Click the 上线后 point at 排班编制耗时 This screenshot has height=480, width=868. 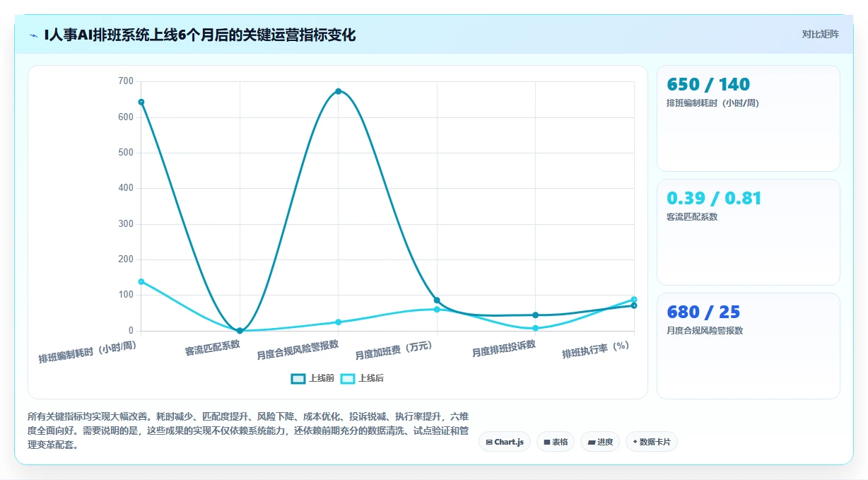click(x=141, y=281)
